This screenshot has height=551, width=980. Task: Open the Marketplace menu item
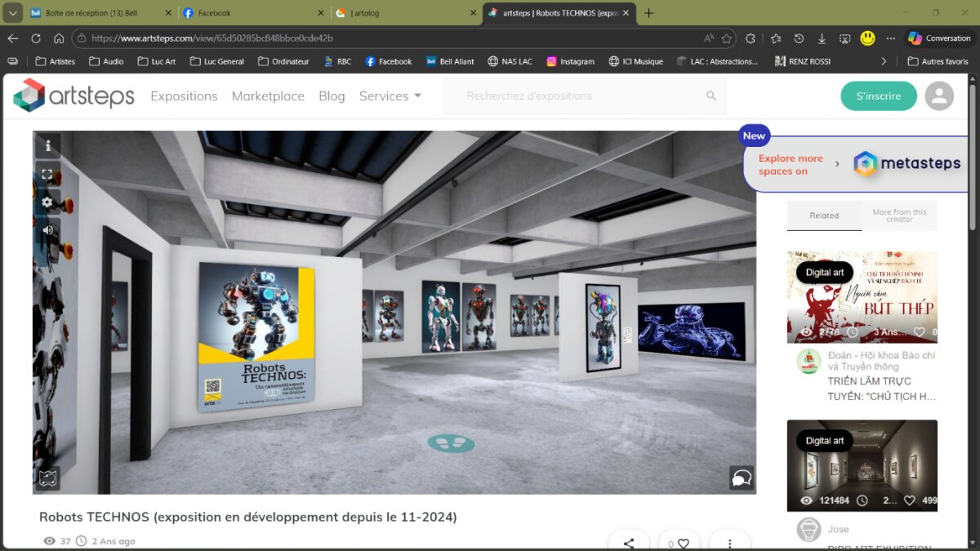(x=268, y=96)
